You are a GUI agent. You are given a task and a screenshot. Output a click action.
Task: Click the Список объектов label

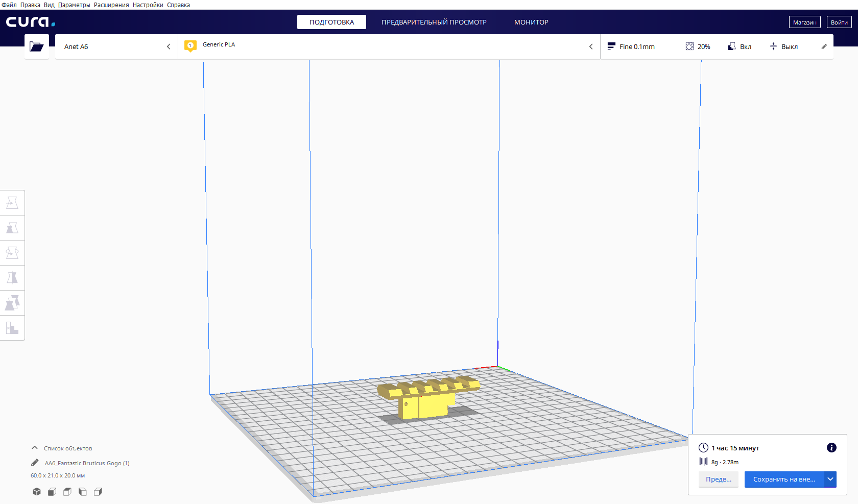point(68,448)
